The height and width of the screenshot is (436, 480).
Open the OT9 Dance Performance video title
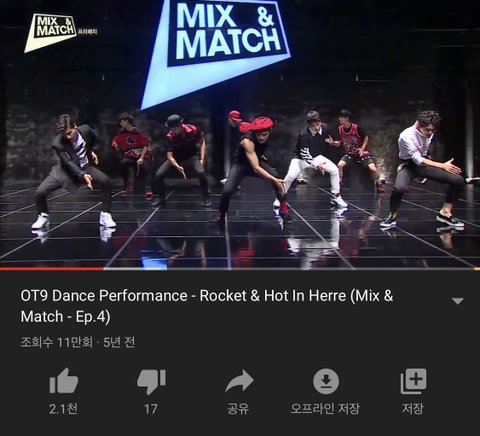(207, 306)
